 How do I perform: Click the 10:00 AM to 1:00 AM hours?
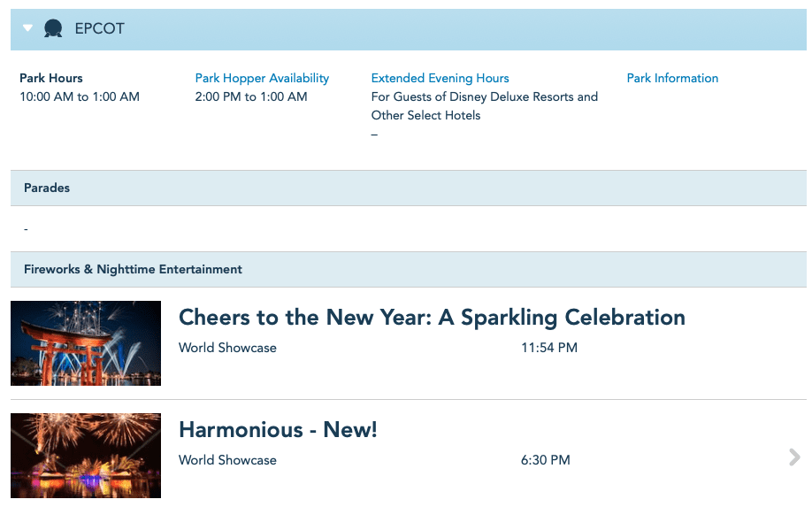click(x=80, y=96)
